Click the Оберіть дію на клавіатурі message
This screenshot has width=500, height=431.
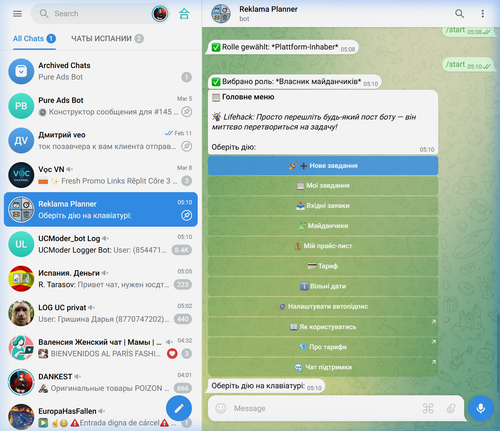pyautogui.click(x=266, y=386)
